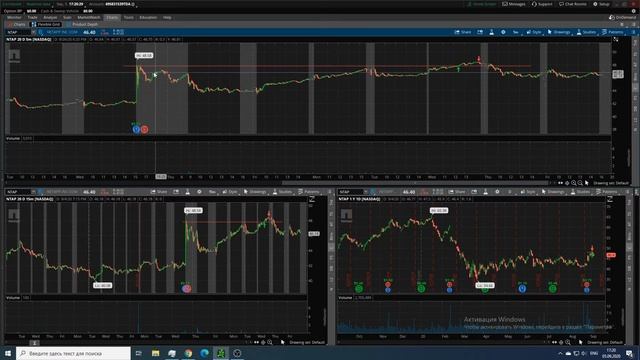Click the zoom in icon under top chart

(x=574, y=183)
